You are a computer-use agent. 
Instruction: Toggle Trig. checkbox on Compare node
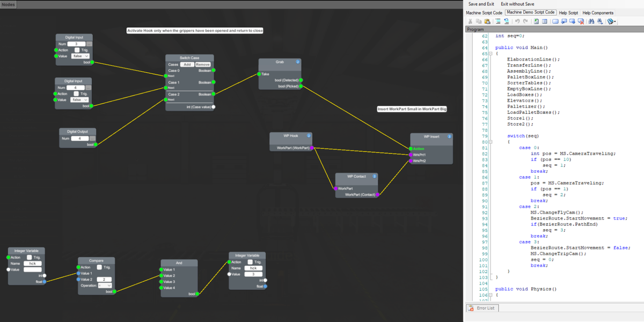point(100,267)
